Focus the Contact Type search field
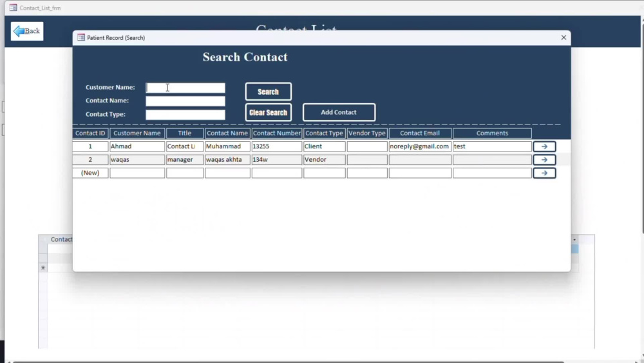 tap(185, 114)
